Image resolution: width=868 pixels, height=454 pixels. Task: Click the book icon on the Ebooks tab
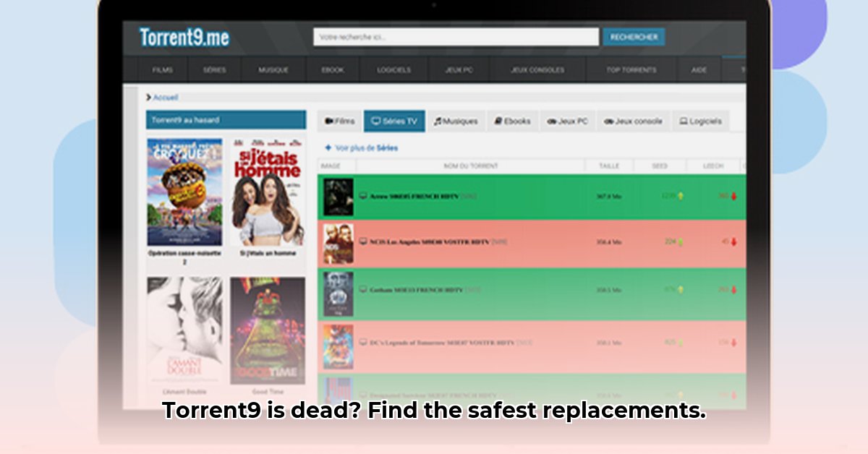tap(498, 121)
